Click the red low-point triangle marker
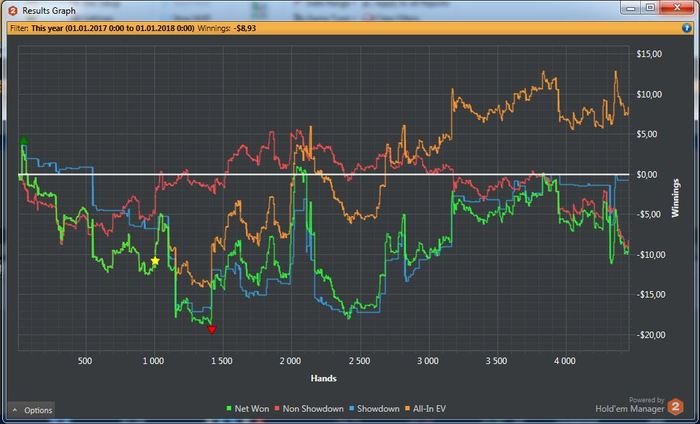Viewport: 700px width, 424px height. pyautogui.click(x=211, y=329)
